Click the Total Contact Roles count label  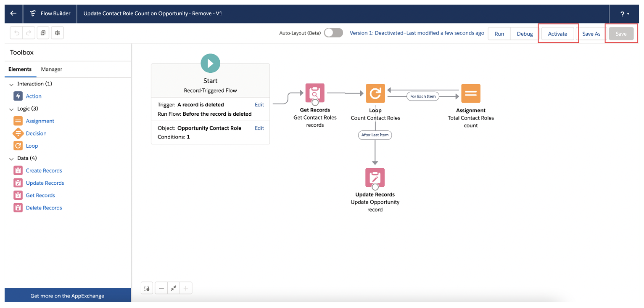(x=471, y=122)
